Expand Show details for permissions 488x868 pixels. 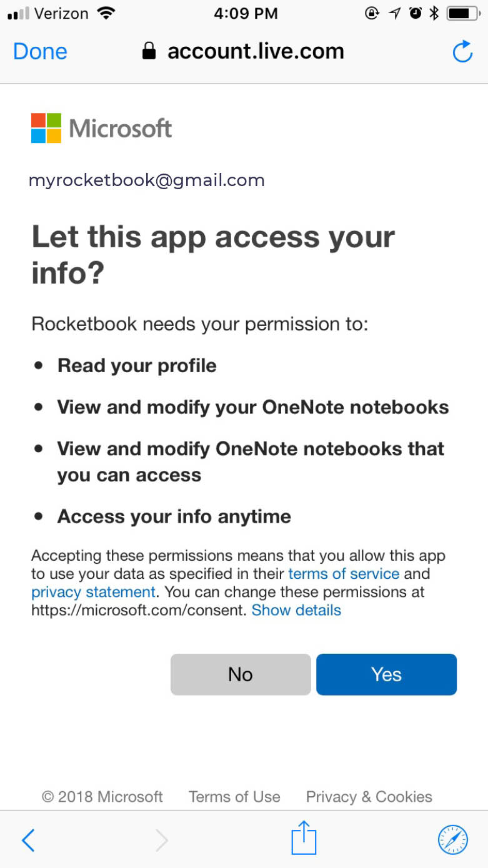pos(296,610)
